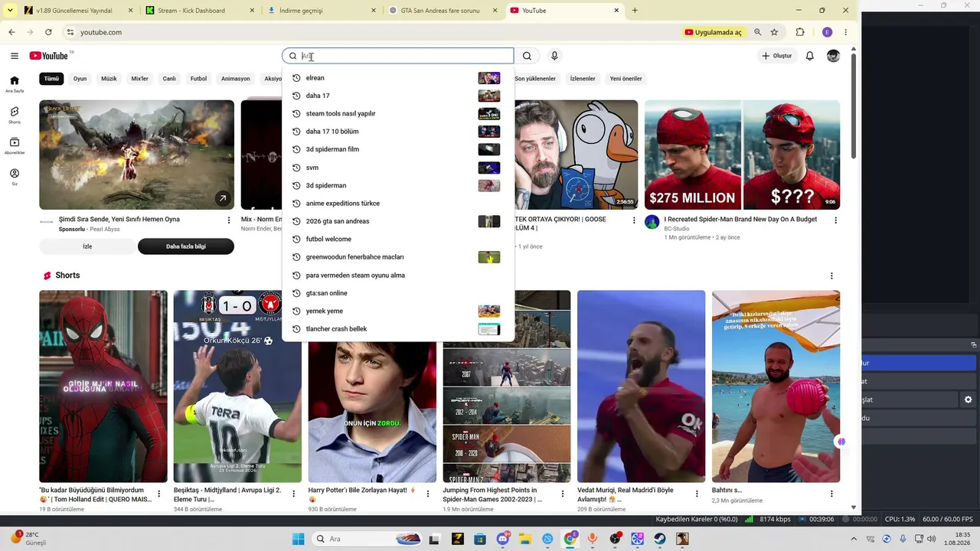980x551 pixels.
Task: Open Discord from the taskbar
Action: [503, 539]
